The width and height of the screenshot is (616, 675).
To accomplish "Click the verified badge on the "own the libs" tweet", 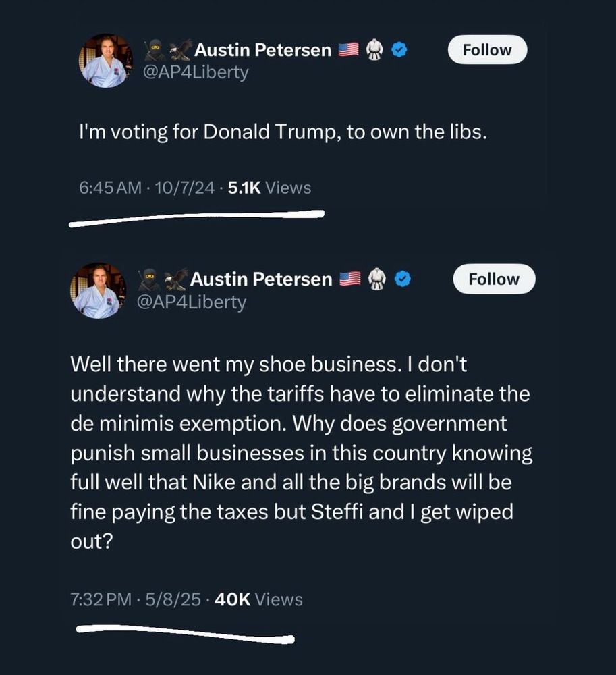I will click(x=399, y=50).
